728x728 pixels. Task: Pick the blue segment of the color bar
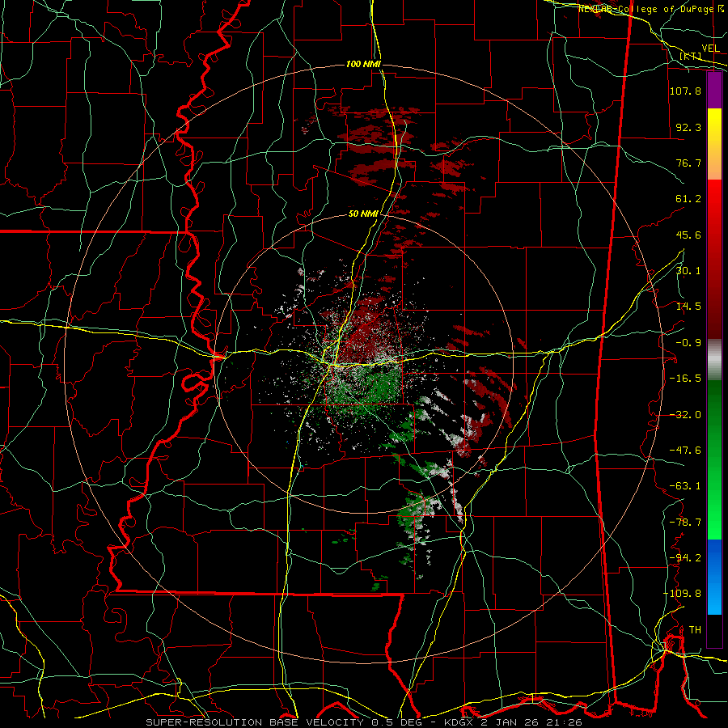point(714,577)
